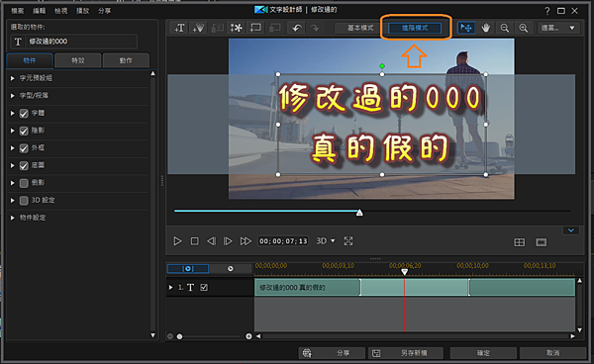Open the 檔案 menu

tap(18, 11)
